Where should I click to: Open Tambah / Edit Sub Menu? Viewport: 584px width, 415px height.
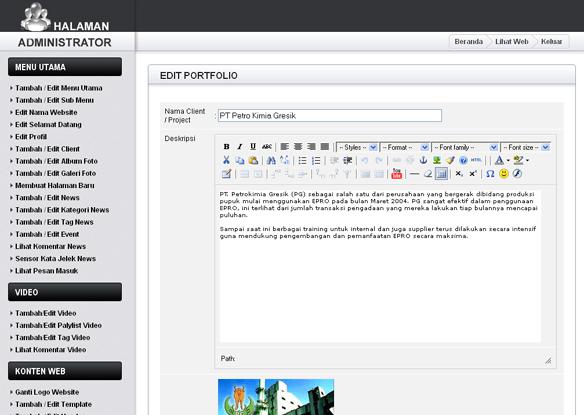(x=54, y=100)
